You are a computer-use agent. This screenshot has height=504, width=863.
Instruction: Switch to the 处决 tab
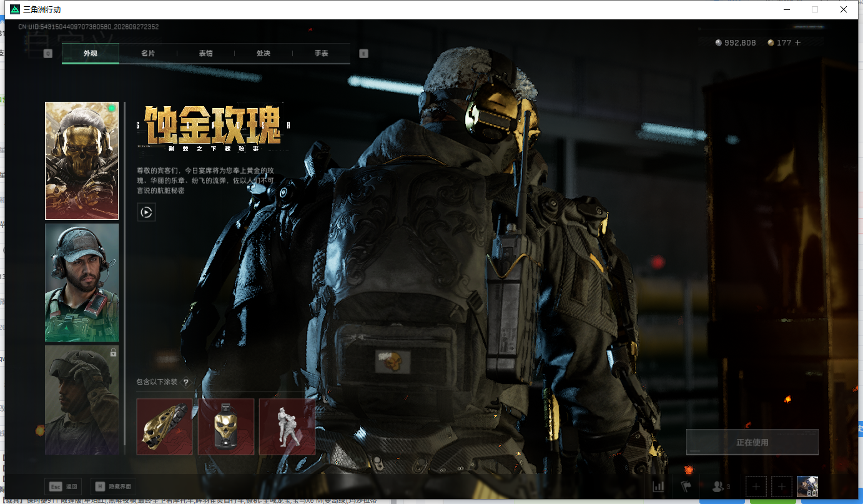point(264,54)
